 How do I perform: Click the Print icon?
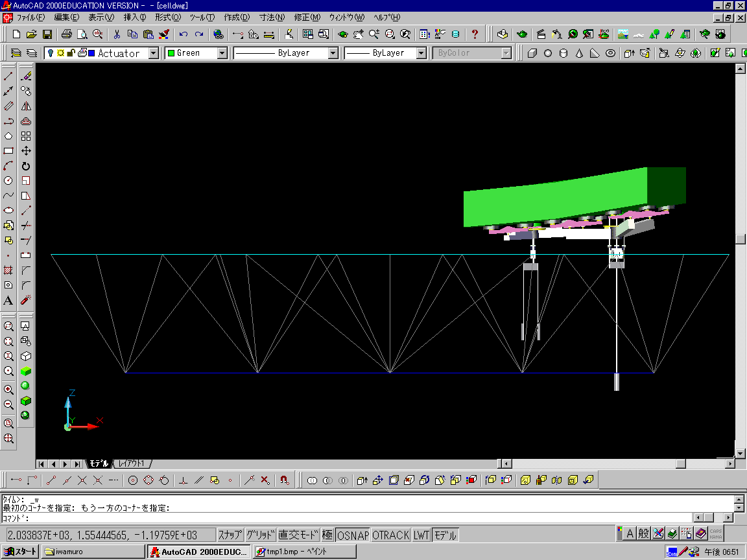click(67, 34)
